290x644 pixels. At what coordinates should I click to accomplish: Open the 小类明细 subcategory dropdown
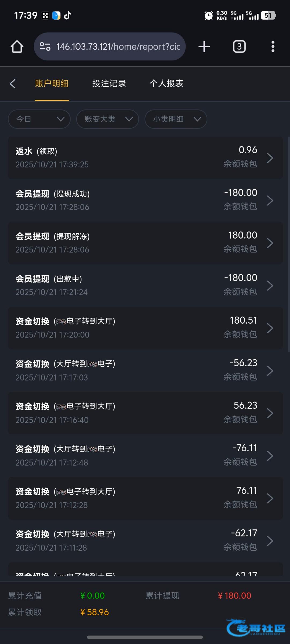pyautogui.click(x=176, y=119)
